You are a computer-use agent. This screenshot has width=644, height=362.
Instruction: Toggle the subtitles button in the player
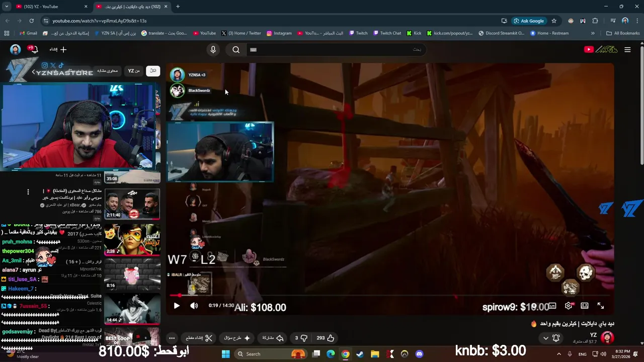[552, 306]
